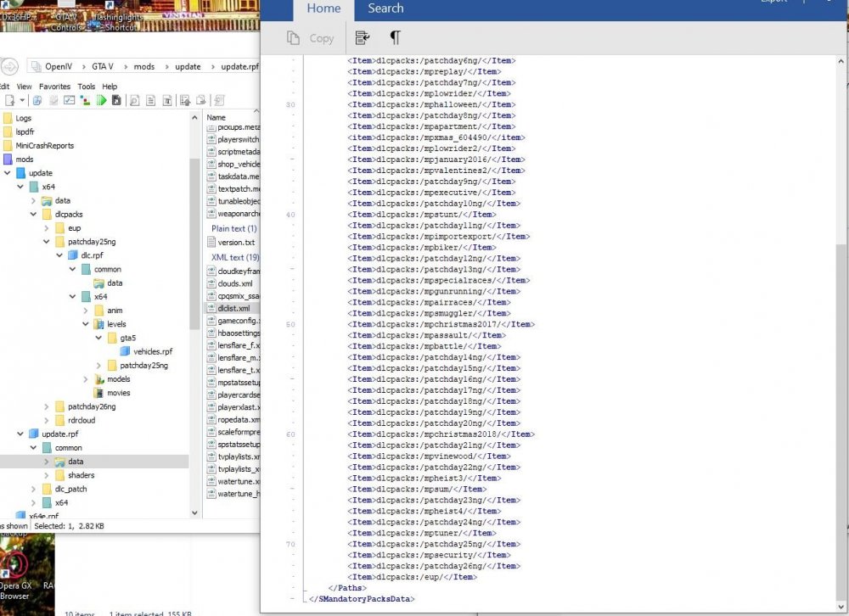Select dlclist.xml in the file list
Viewport: 849px width, 616px height.
pyautogui.click(x=233, y=308)
